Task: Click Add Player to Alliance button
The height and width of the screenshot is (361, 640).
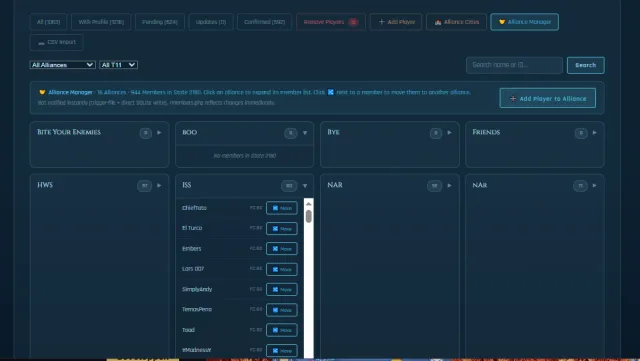Action: coord(547,98)
